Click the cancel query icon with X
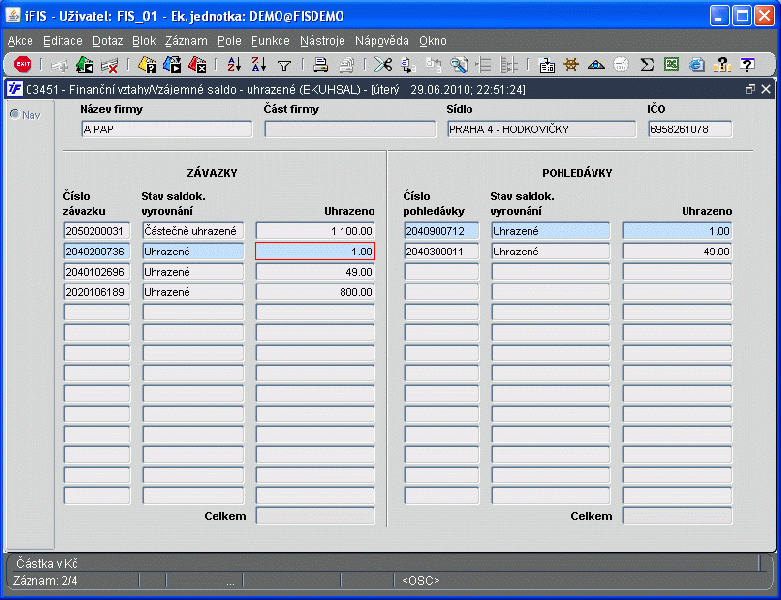The width and height of the screenshot is (781, 600). [197, 65]
